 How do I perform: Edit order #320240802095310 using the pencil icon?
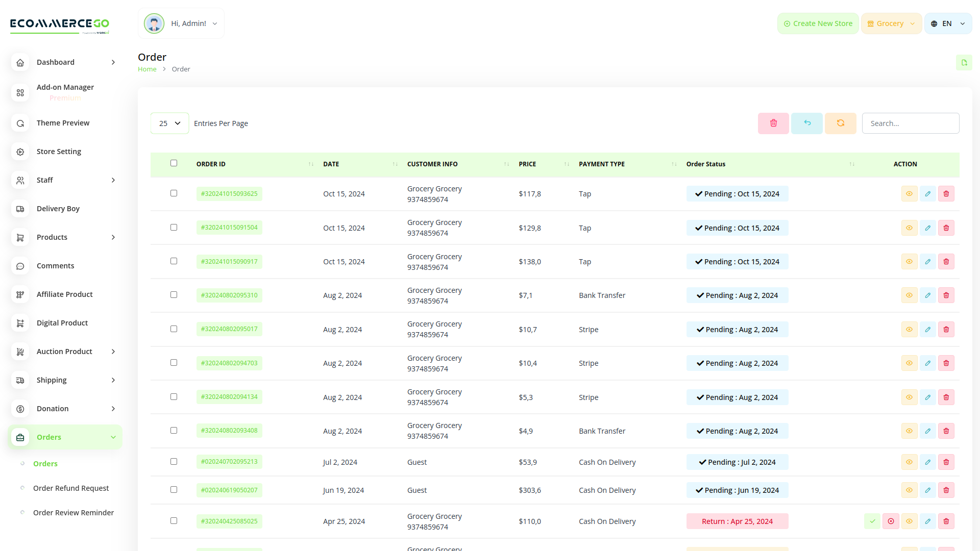pyautogui.click(x=927, y=295)
